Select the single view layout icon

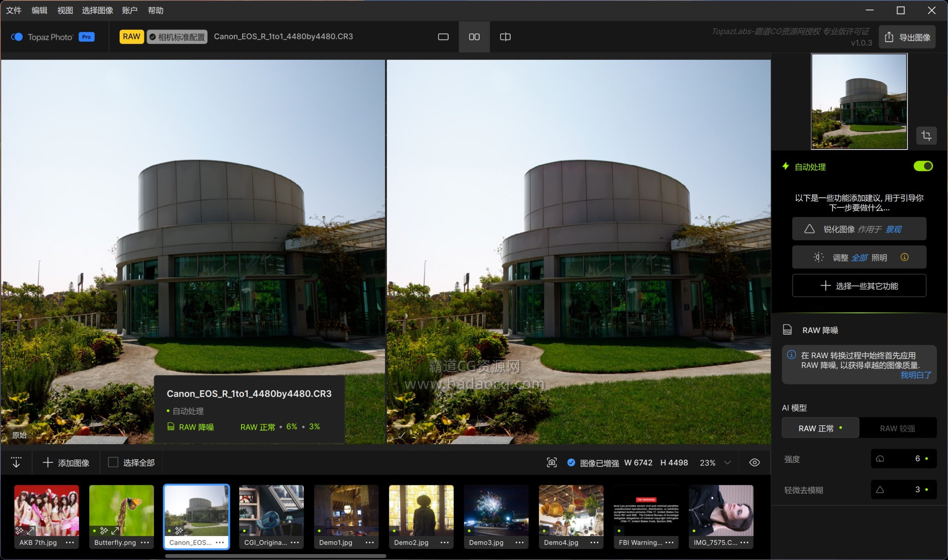click(x=443, y=37)
